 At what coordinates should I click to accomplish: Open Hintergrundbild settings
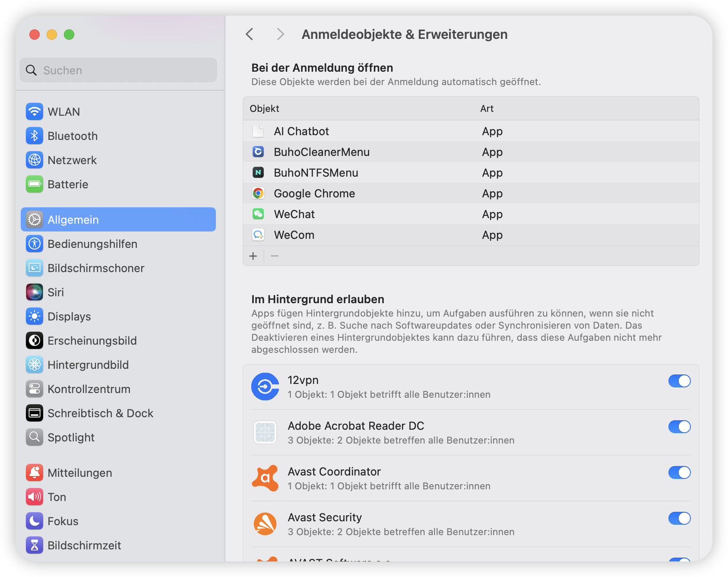[118, 365]
